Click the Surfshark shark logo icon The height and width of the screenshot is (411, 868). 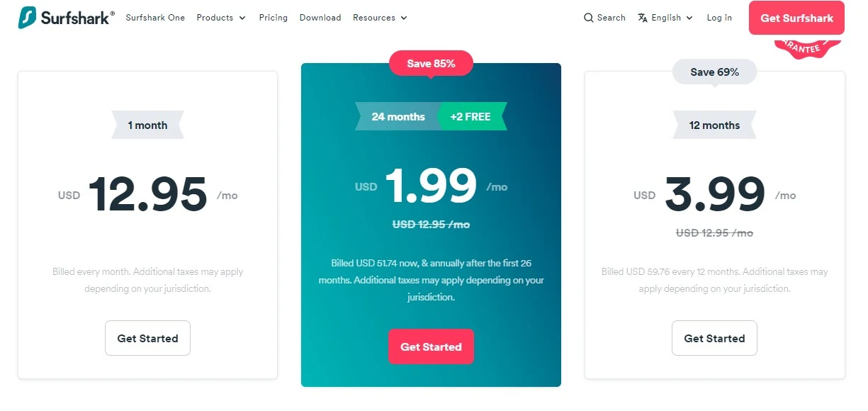28,18
